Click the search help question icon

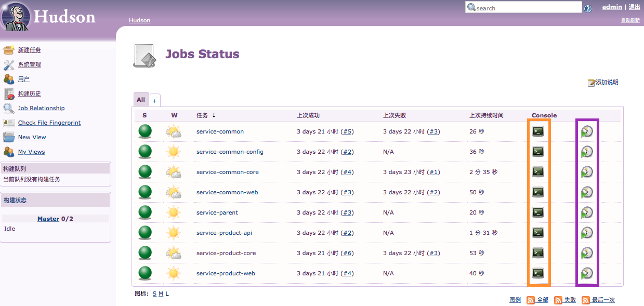click(588, 8)
